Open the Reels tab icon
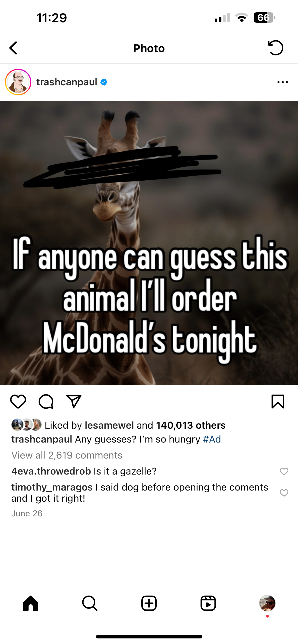Screen dimensions: 298x644 pos(208,603)
